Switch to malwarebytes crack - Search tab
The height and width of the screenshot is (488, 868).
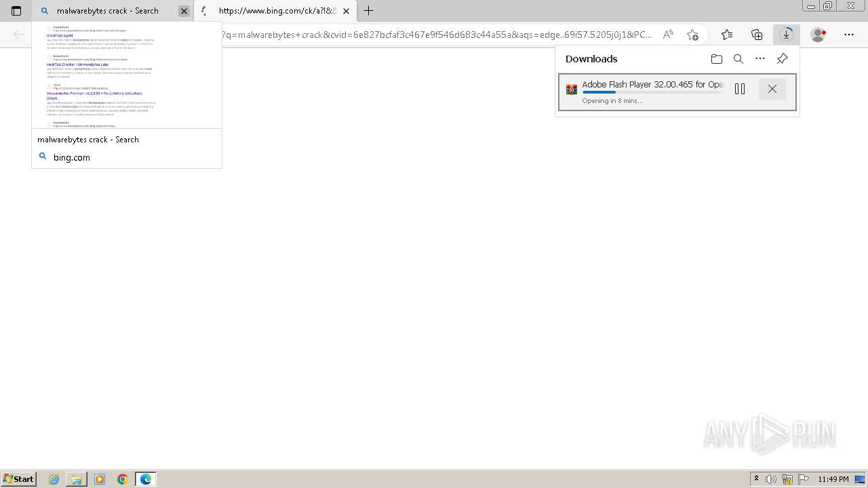coord(113,11)
